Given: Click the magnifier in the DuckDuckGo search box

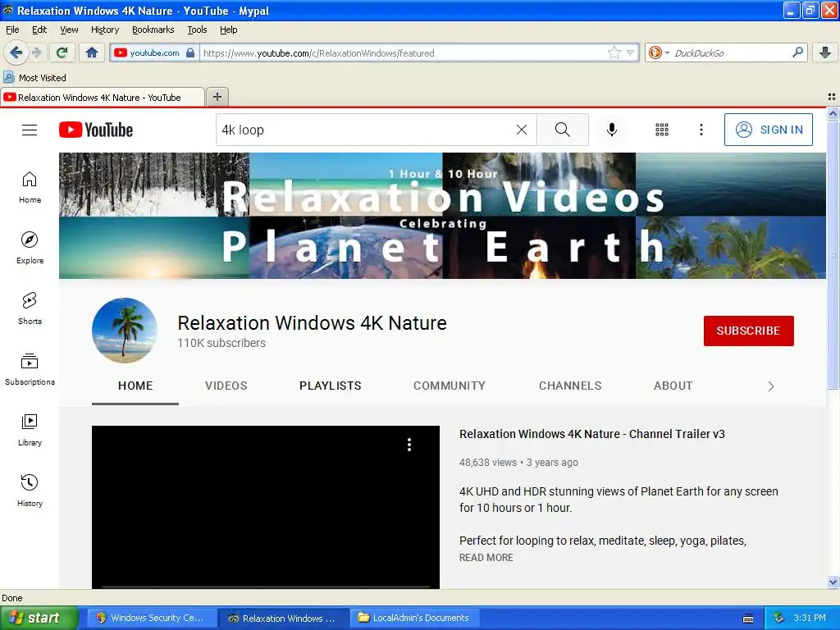Looking at the screenshot, I should (x=797, y=52).
